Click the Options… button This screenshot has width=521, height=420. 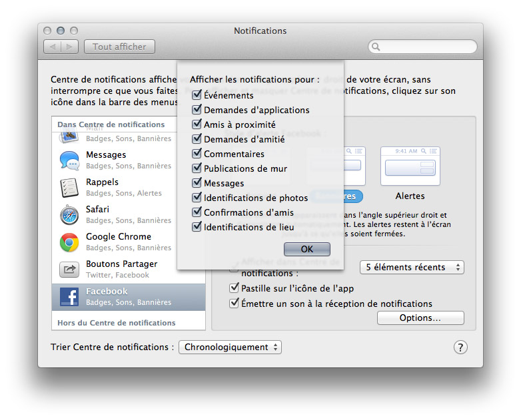(420, 318)
